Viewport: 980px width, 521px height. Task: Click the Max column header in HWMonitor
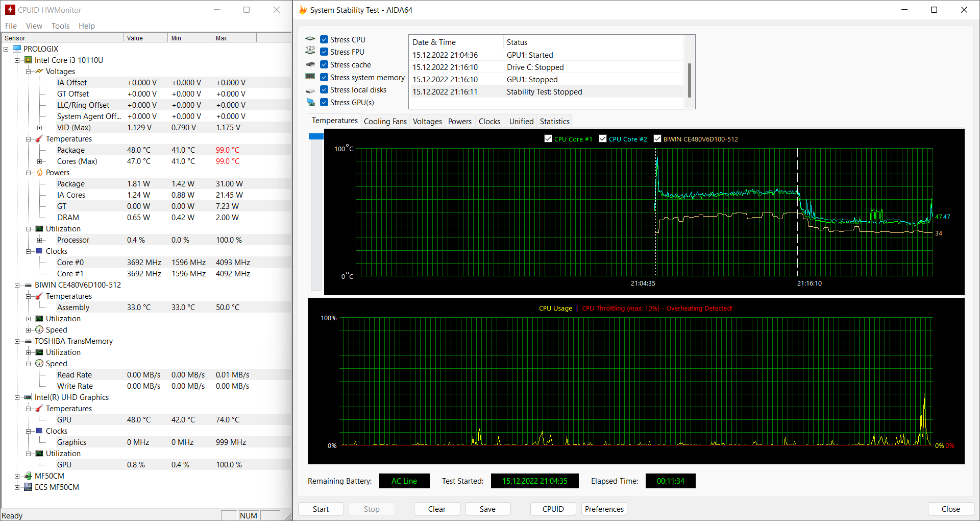click(234, 38)
